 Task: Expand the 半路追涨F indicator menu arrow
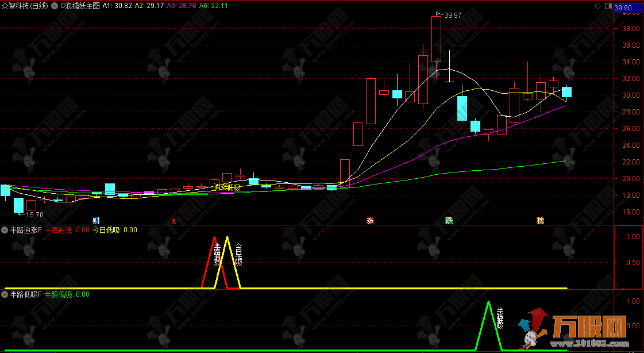point(5,230)
